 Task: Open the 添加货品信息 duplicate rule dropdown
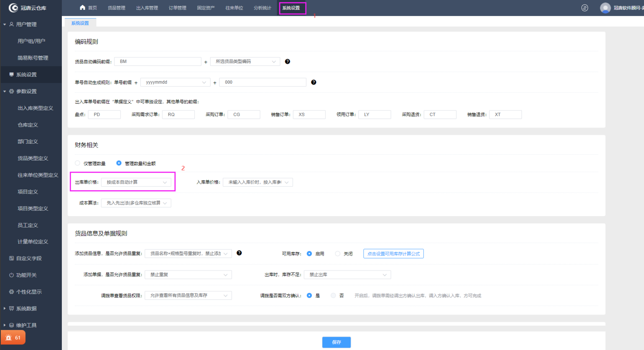188,254
